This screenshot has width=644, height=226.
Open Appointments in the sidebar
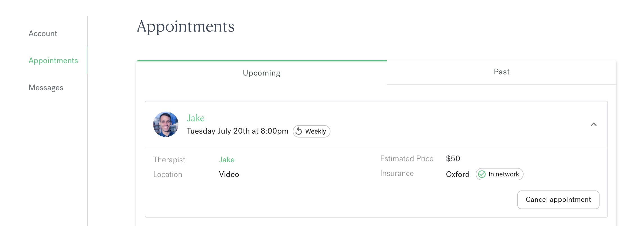[53, 61]
